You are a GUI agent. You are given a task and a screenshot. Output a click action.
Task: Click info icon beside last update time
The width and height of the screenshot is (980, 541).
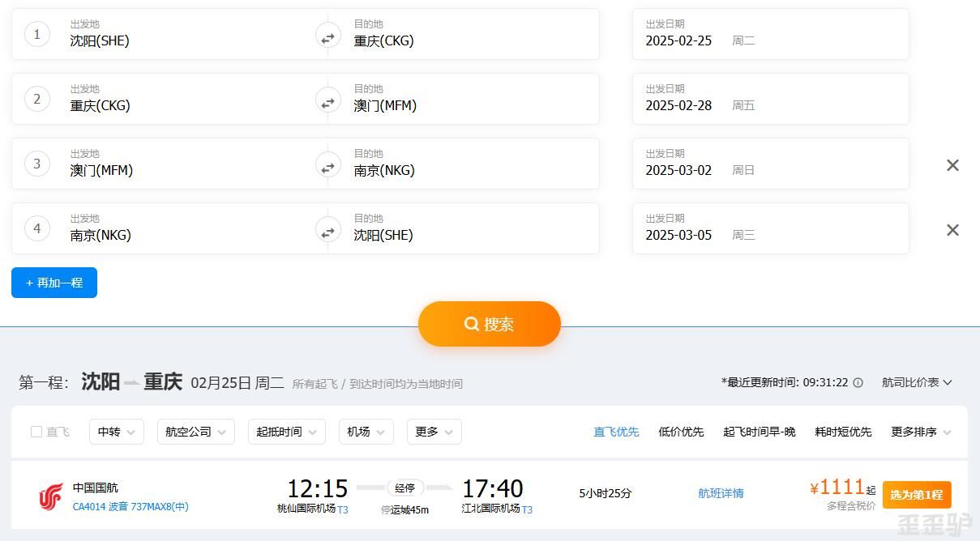click(x=858, y=382)
